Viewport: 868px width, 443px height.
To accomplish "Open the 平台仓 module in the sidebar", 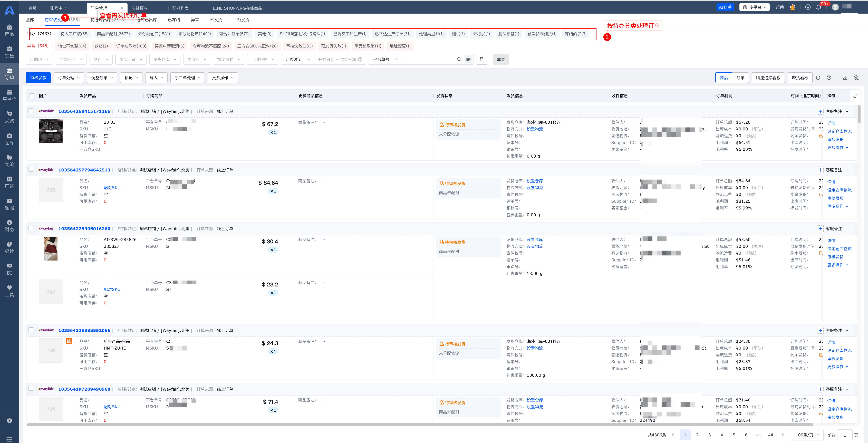I will [x=9, y=96].
